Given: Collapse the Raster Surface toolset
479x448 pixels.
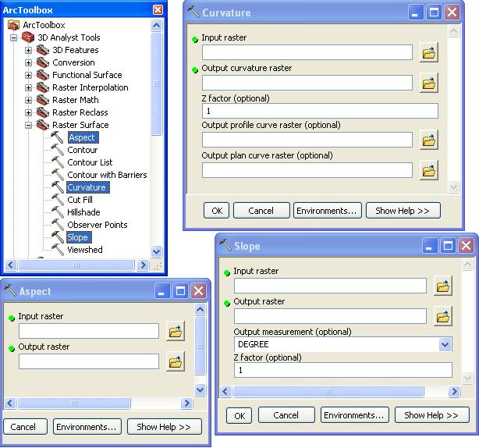Looking at the screenshot, I should (x=28, y=126).
